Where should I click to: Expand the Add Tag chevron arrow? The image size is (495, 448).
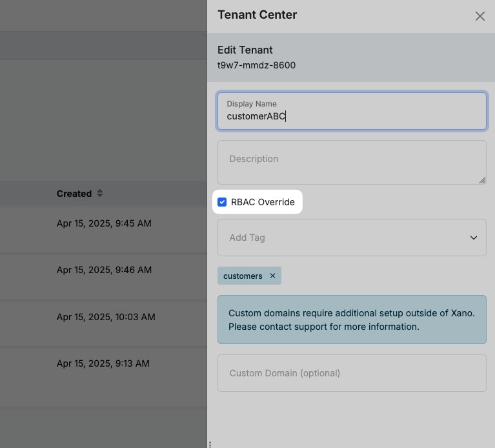coord(474,238)
